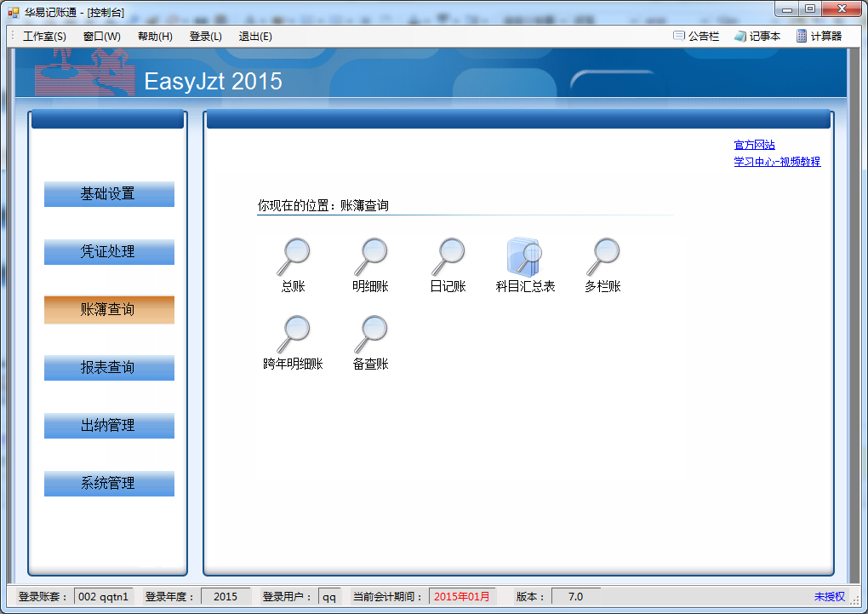Open the 科目汇总表 summary table icon
The height and width of the screenshot is (614, 868).
(525, 256)
